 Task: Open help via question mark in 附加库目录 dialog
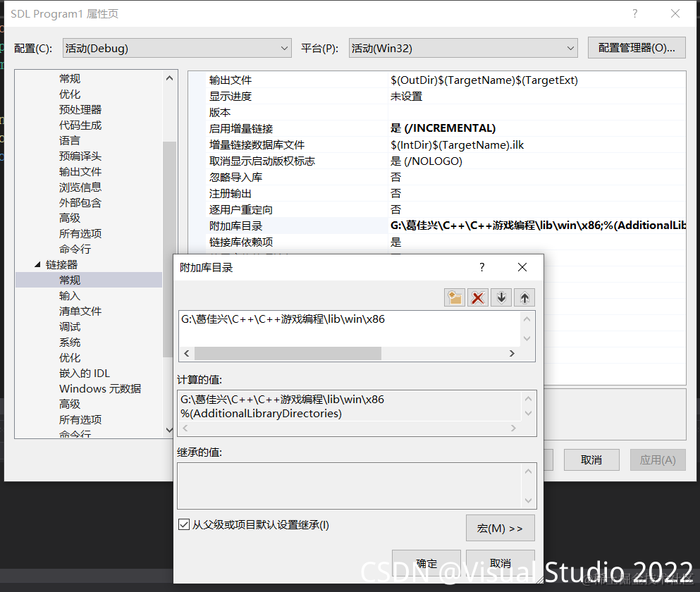481,267
